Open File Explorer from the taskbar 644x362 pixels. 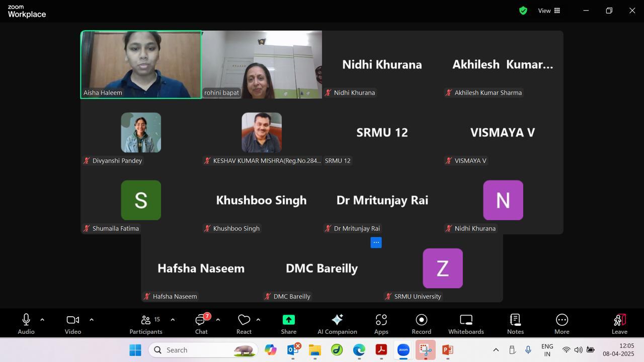[x=315, y=350]
